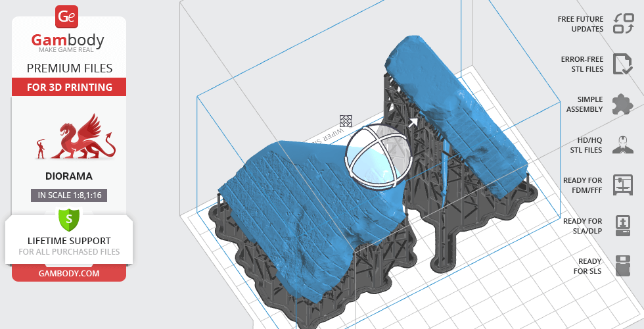This screenshot has height=329, width=644.
Task: Click the Lifetime Support text panel
Action: pyautogui.click(x=69, y=245)
